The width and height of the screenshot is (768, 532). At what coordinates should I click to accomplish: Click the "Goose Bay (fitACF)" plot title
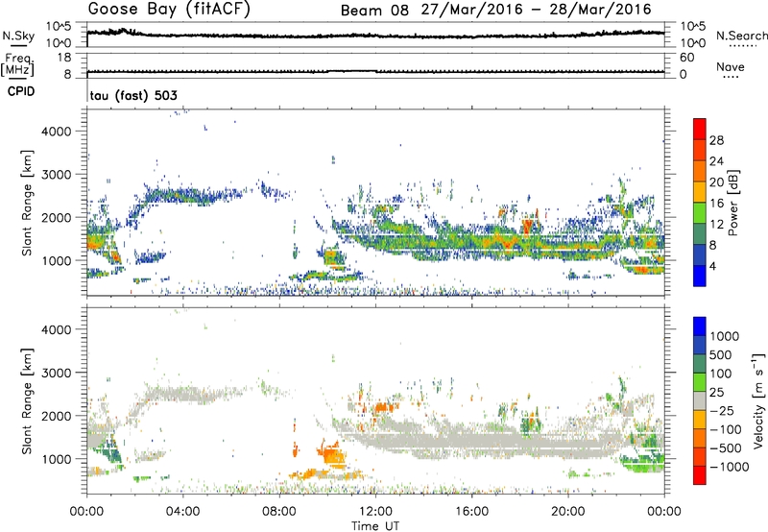(x=169, y=10)
